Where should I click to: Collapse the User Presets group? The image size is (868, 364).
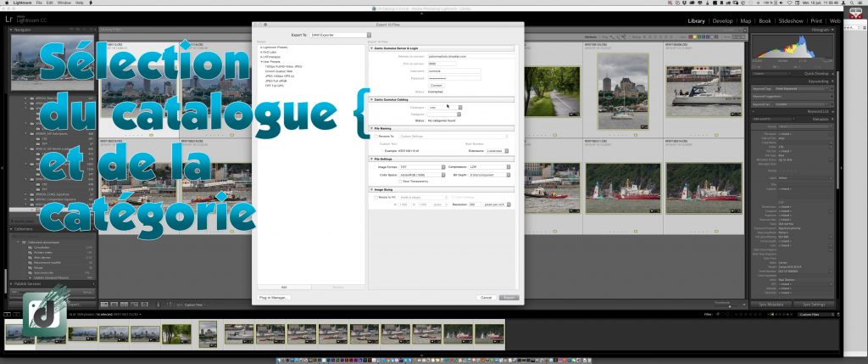coord(261,61)
